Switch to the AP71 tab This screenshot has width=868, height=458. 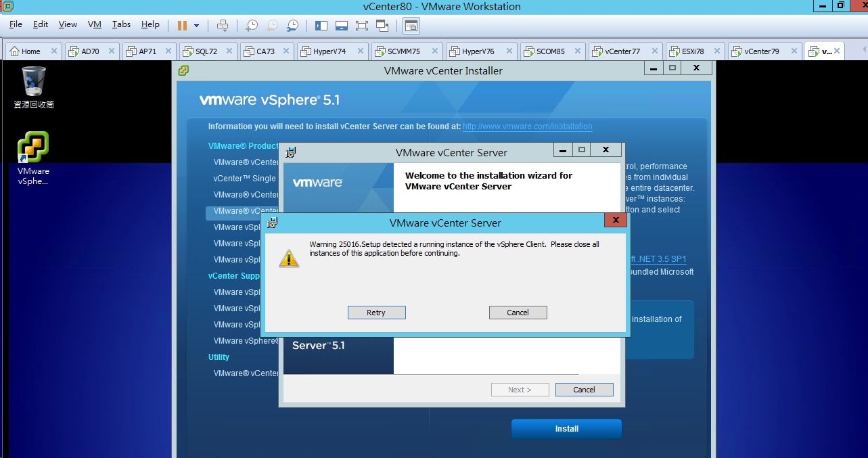click(x=147, y=51)
